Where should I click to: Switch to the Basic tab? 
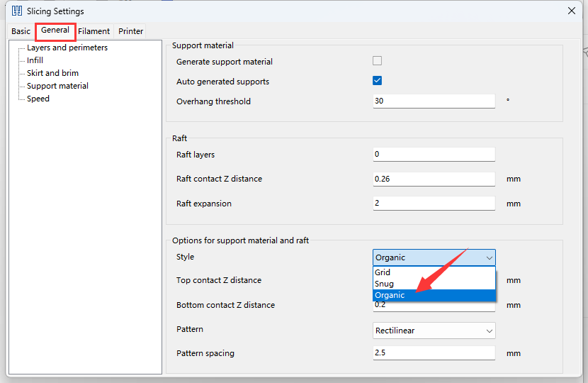pos(21,31)
